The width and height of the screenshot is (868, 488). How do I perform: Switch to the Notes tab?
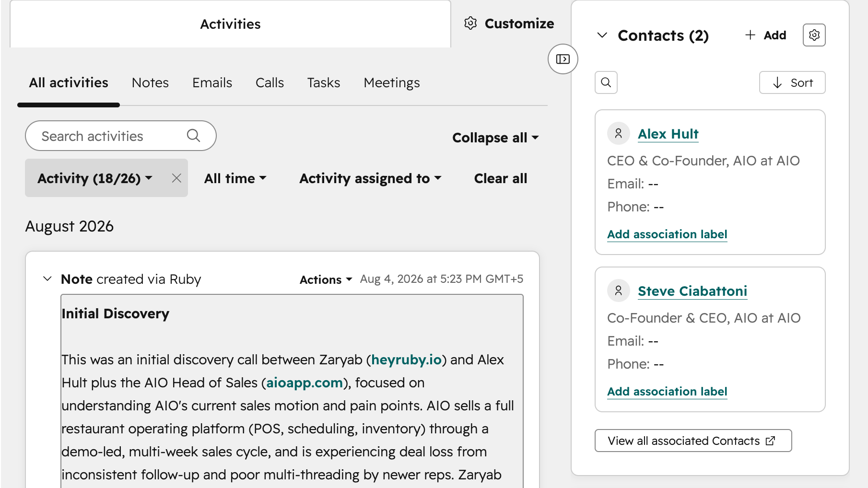[x=150, y=82]
